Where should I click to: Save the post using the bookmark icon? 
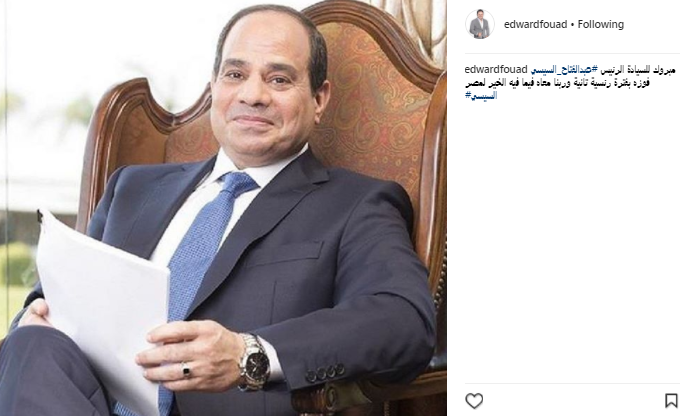point(671,400)
